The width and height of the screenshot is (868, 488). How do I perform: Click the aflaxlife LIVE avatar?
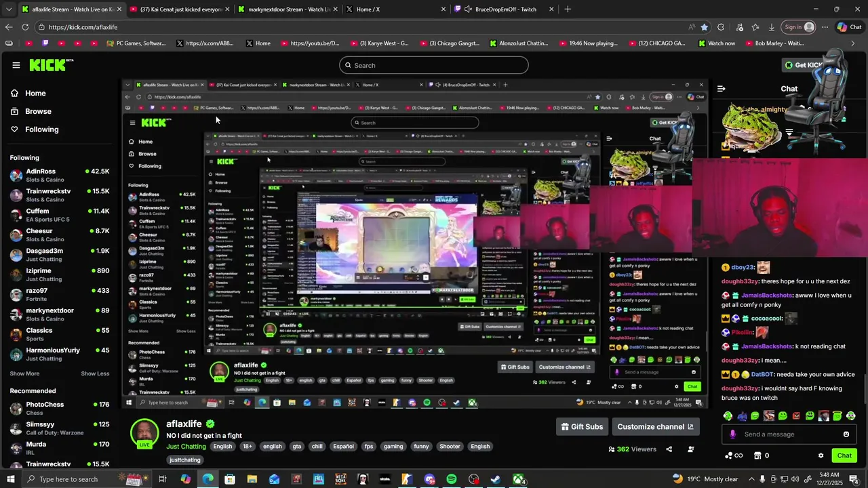pyautogui.click(x=144, y=434)
